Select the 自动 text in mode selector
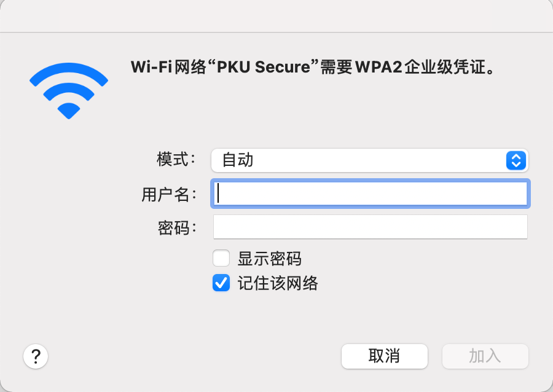 click(x=238, y=160)
